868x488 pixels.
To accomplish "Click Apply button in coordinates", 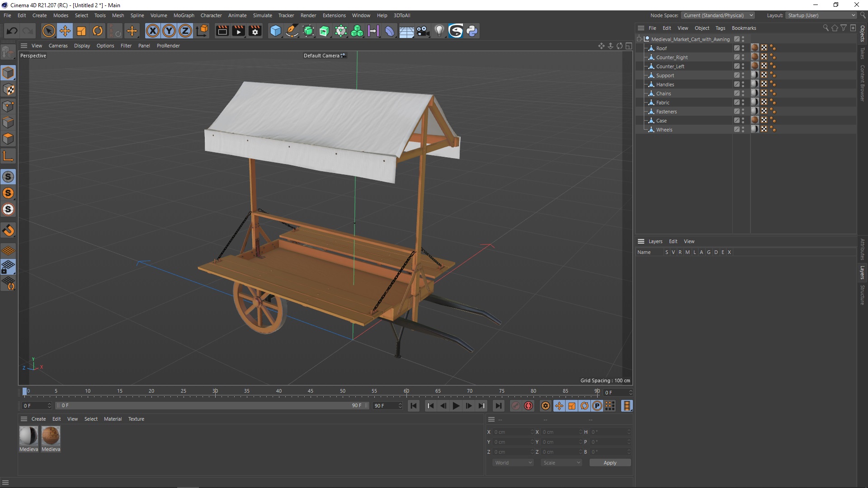I will tap(610, 463).
